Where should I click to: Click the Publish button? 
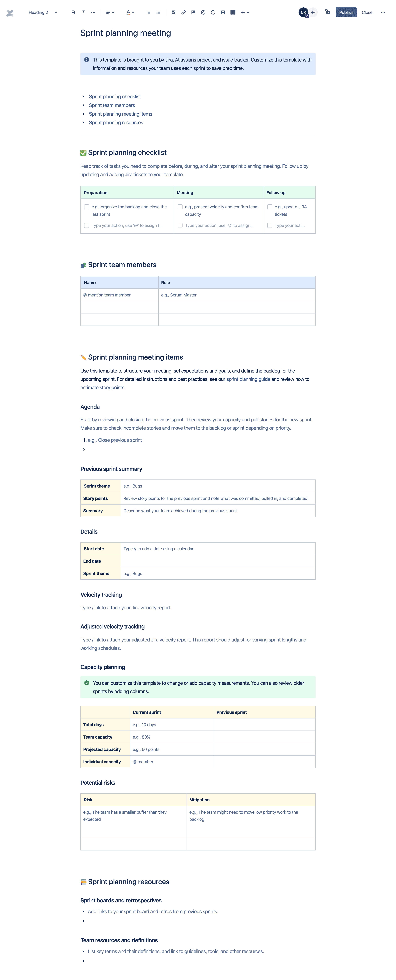coord(347,12)
